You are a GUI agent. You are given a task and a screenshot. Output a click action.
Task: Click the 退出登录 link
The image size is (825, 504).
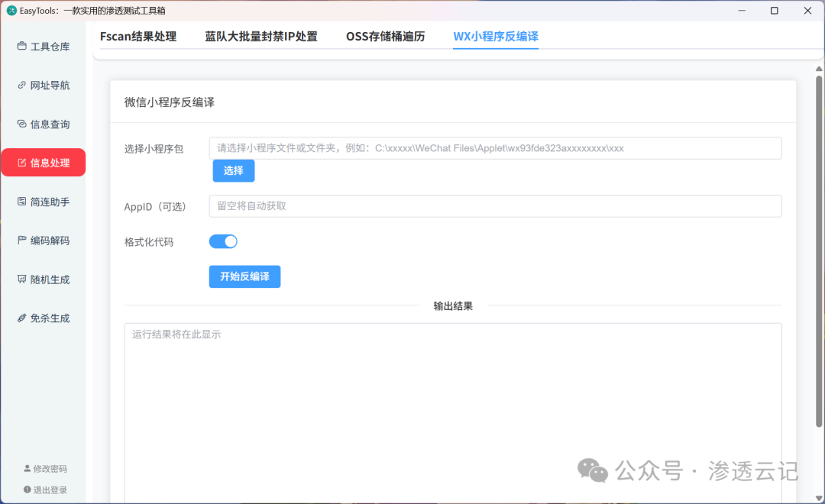coord(46,489)
